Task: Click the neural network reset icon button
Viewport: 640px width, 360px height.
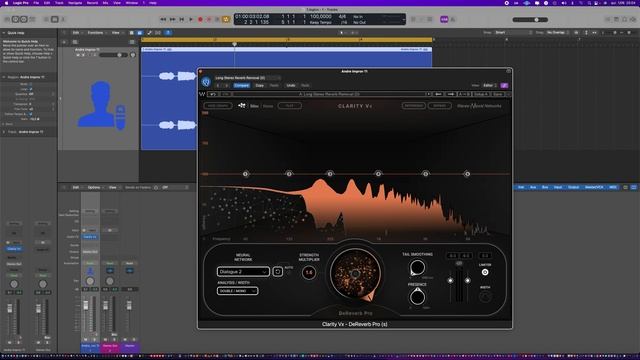Action: click(x=278, y=271)
